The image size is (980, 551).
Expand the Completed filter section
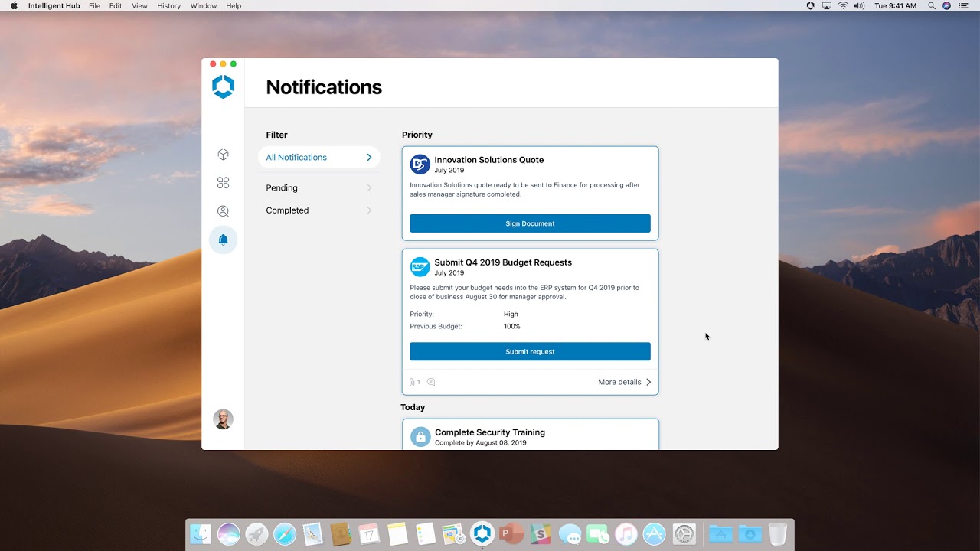point(318,210)
